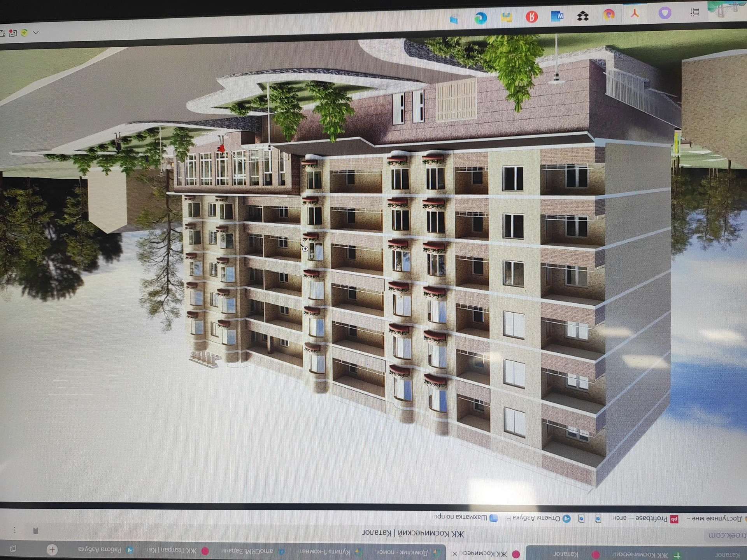Image resolution: width=747 pixels, height=560 pixels.
Task: Open the purple circle taskbar app
Action: point(665,13)
